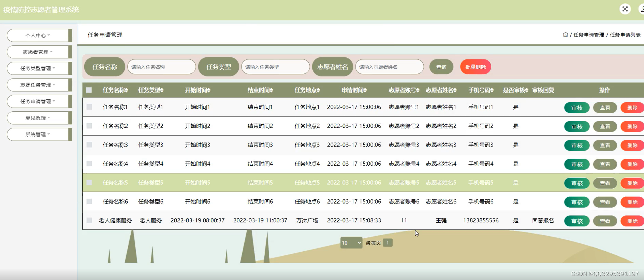Click 任务申请管理 in the breadcrumb
The image size is (644, 280).
pos(589,35)
